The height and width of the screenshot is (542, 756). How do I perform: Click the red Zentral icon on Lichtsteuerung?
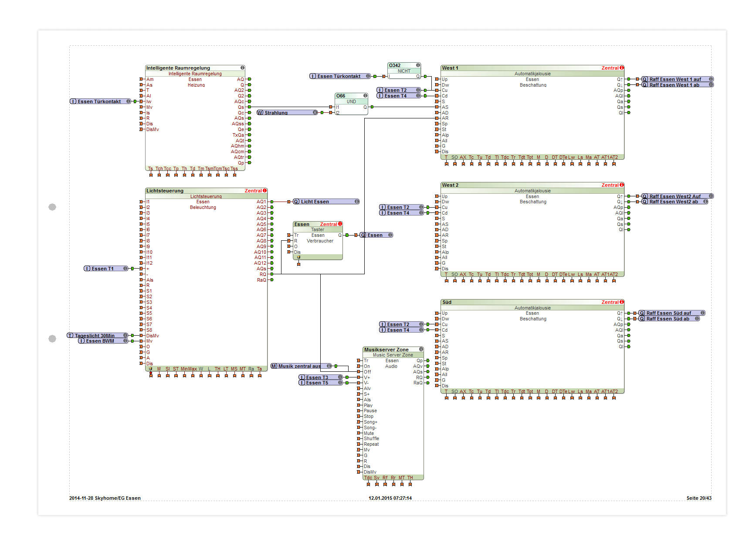[x=264, y=191]
